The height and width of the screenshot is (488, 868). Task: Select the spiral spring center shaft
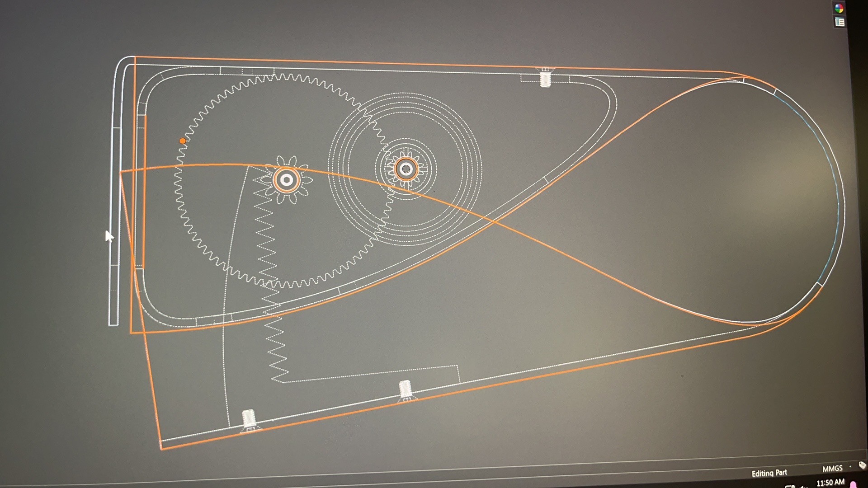pos(406,169)
